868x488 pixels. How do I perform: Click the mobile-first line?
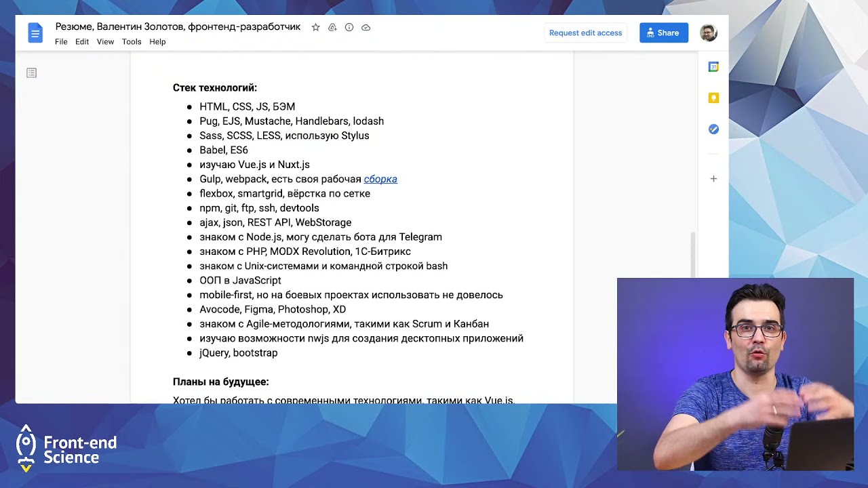click(351, 295)
